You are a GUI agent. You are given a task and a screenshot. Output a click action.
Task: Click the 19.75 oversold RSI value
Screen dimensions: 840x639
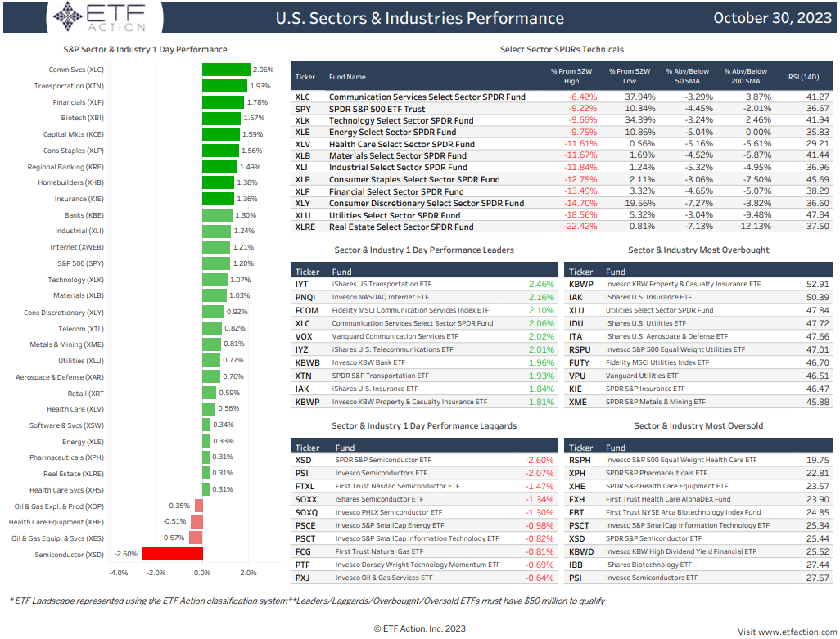[x=818, y=461]
